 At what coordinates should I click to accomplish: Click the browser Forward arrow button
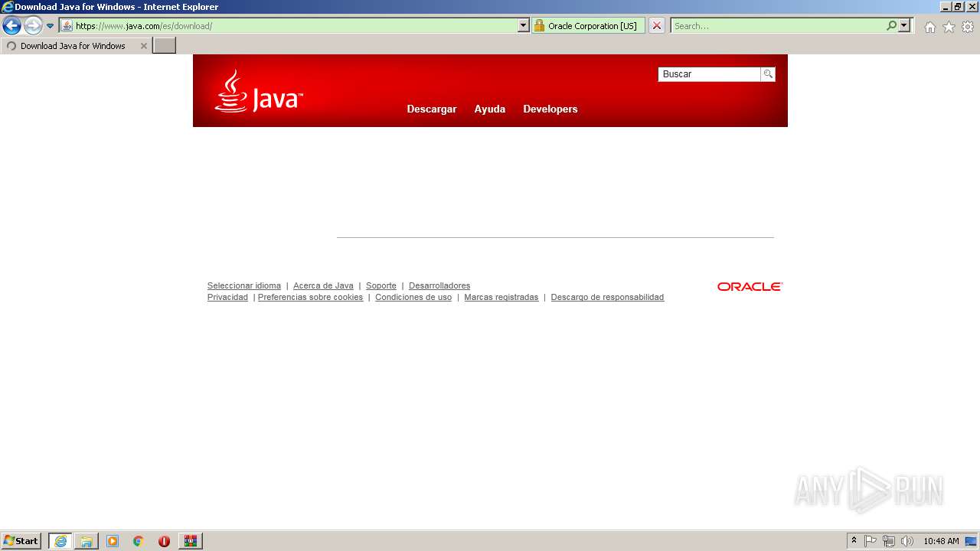click(x=32, y=26)
